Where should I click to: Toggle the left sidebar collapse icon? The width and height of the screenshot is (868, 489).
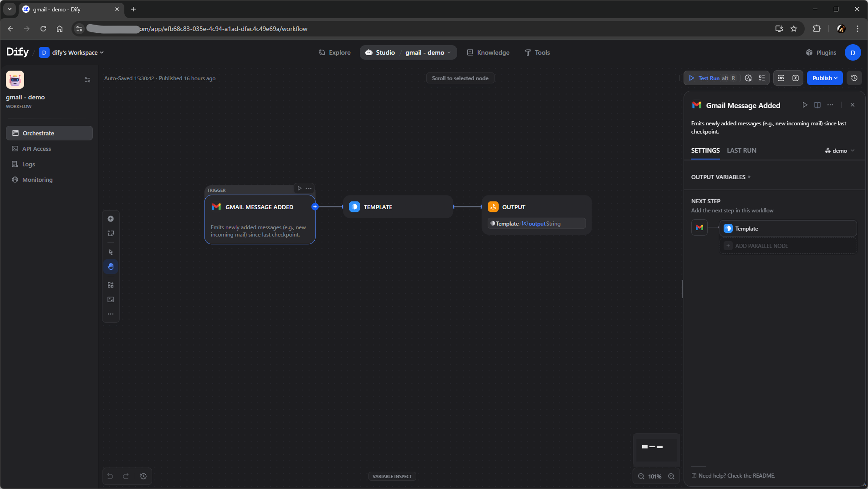[x=87, y=80]
